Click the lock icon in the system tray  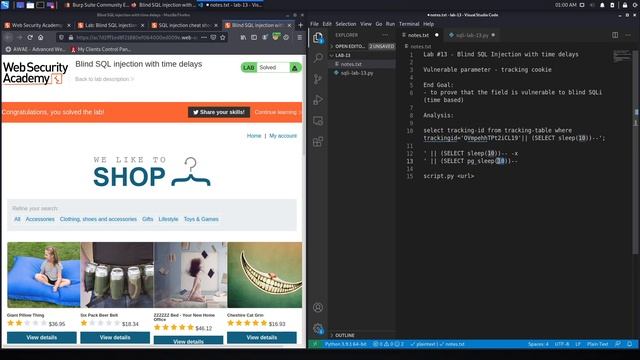click(624, 5)
